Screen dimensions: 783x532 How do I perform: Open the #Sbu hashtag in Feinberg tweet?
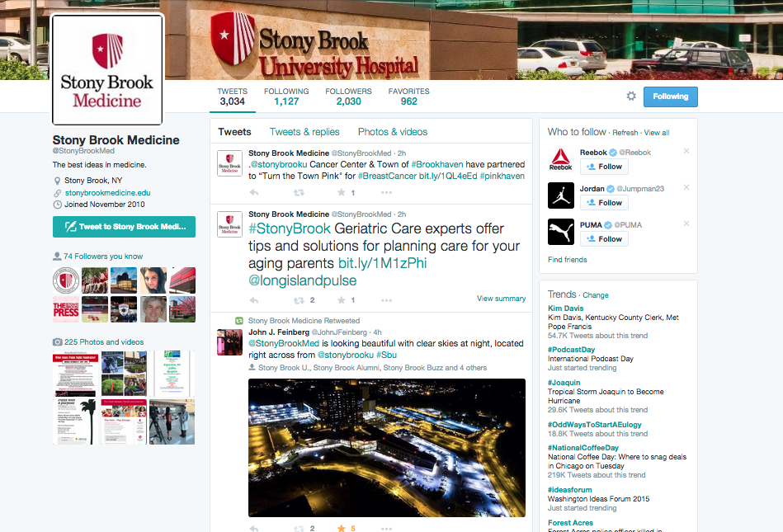click(386, 355)
